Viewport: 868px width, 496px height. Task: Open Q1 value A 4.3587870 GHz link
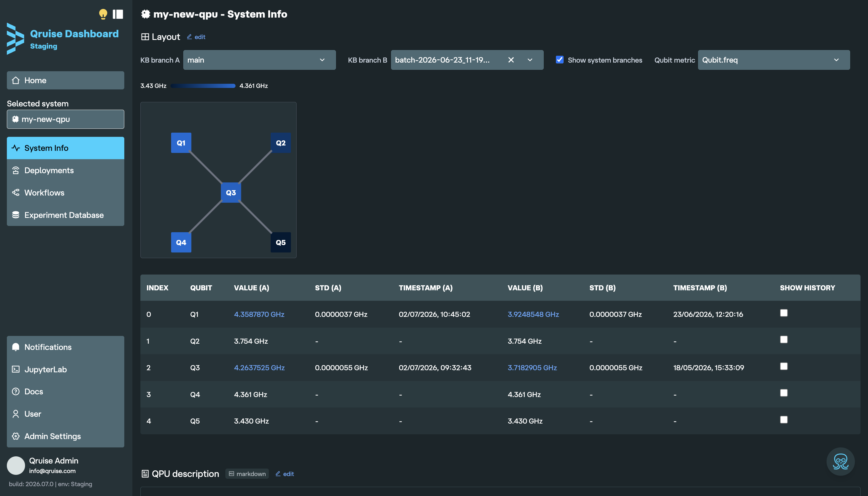click(259, 314)
